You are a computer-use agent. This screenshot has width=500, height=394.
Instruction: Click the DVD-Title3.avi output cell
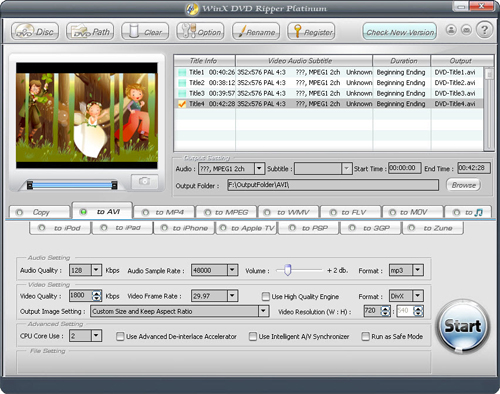coord(455,93)
